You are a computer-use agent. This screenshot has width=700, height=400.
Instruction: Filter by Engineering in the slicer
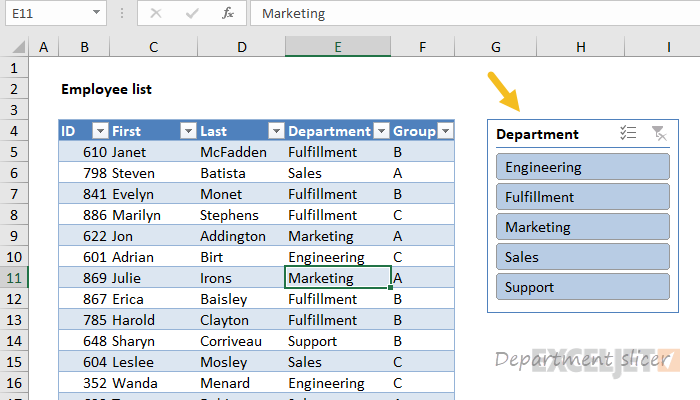point(583,167)
